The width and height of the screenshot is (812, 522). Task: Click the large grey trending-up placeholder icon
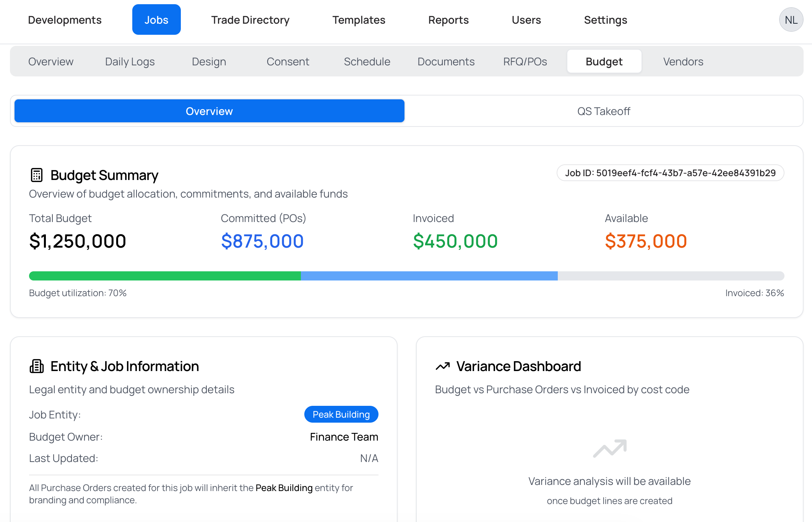(610, 448)
